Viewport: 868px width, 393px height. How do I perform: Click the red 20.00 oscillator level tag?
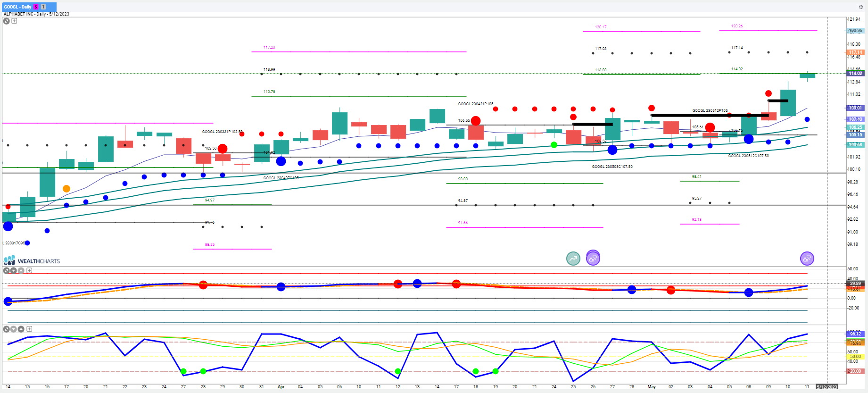(855, 371)
